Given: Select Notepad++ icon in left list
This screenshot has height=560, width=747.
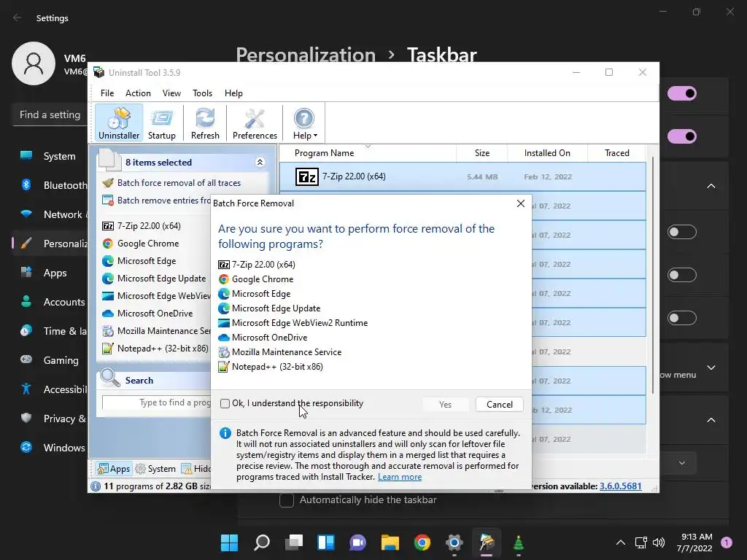Looking at the screenshot, I should pyautogui.click(x=108, y=349).
